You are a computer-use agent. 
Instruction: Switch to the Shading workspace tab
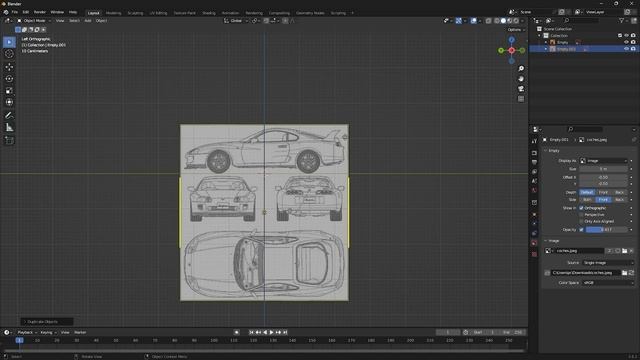209,13
